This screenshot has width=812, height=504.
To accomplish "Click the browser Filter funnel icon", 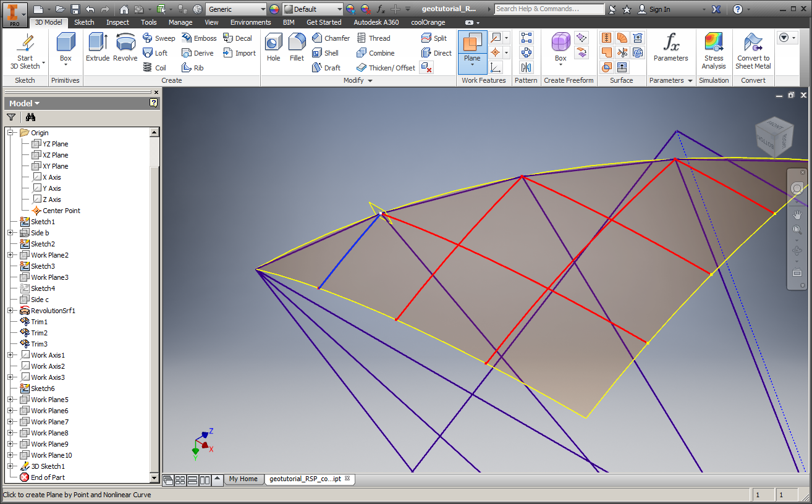I will (11, 117).
